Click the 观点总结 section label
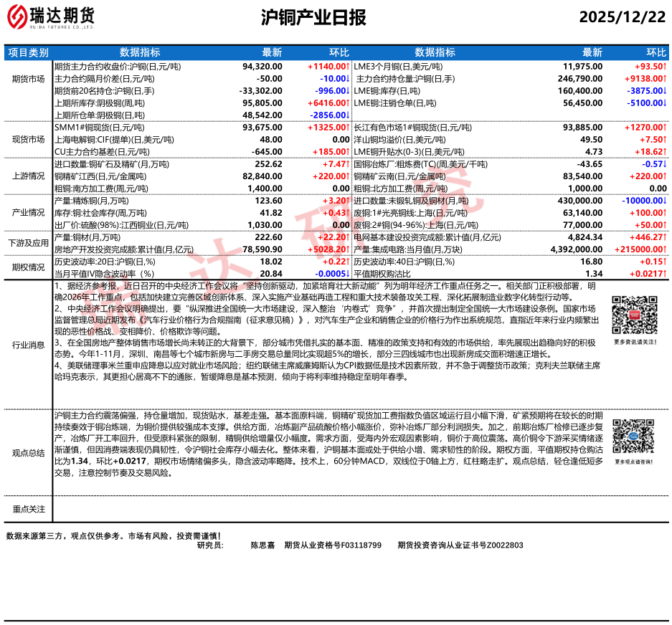672x625 pixels. point(29,453)
